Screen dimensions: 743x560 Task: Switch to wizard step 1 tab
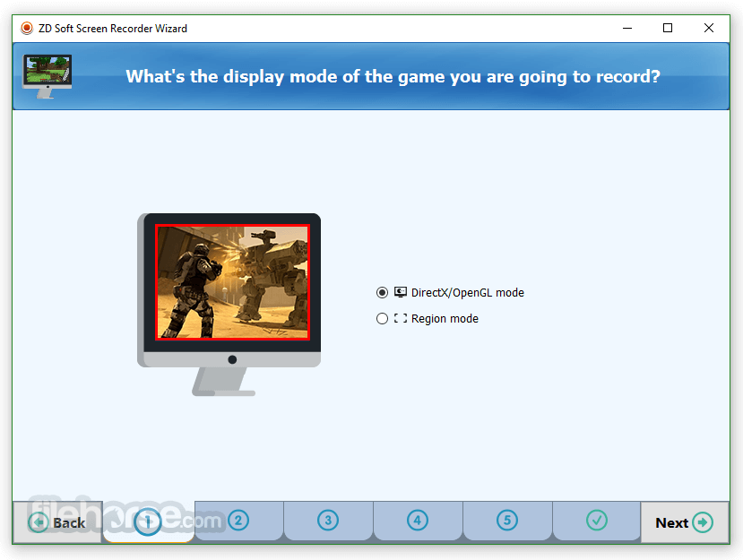pyautogui.click(x=148, y=521)
